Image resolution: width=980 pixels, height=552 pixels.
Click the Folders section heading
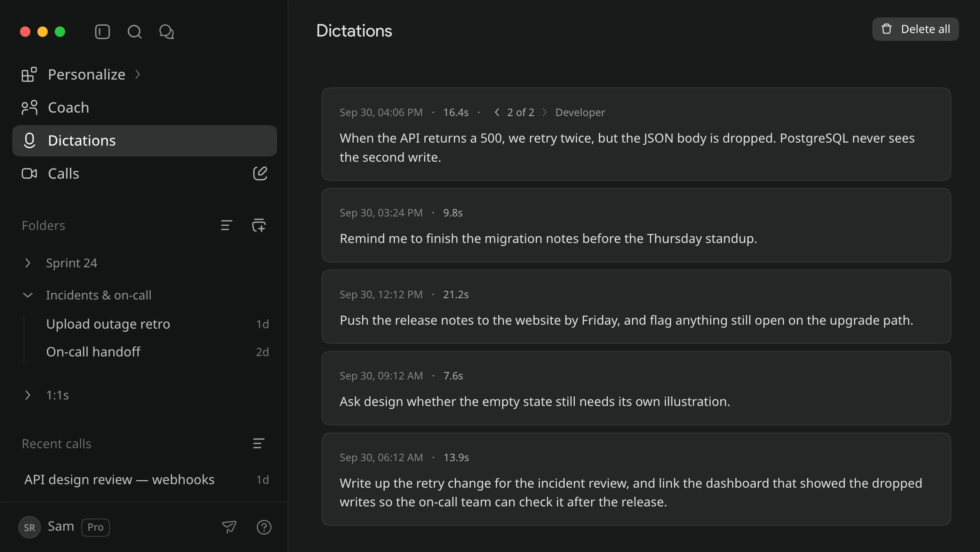pyautogui.click(x=43, y=225)
